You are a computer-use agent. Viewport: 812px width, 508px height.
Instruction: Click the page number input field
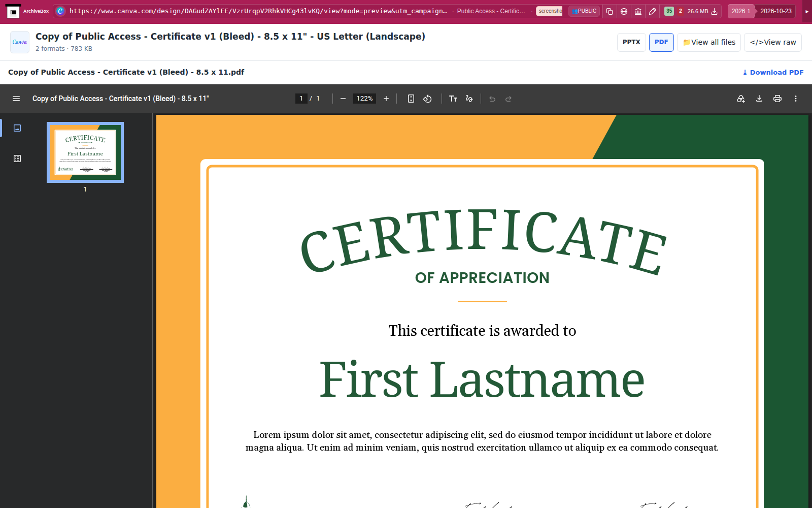point(301,99)
